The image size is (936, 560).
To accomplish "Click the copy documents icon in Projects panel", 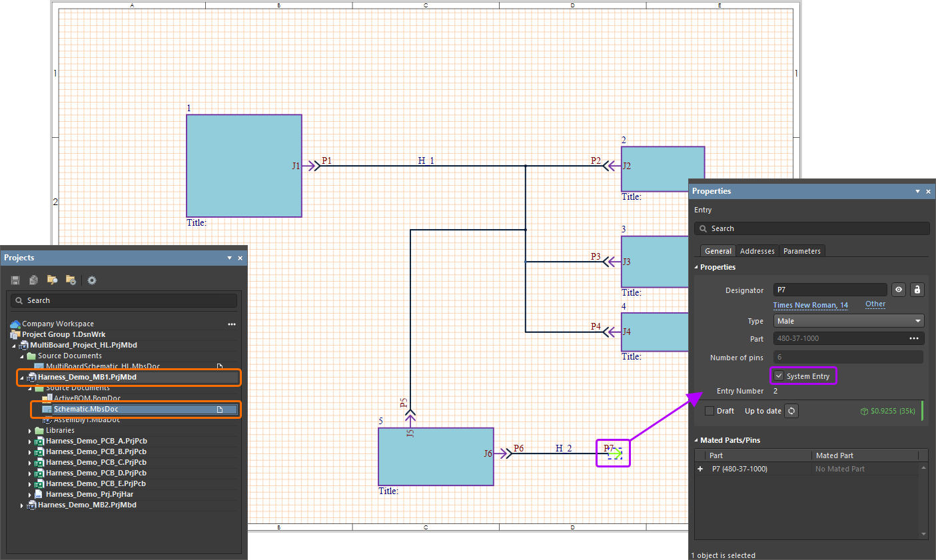I will tap(33, 280).
